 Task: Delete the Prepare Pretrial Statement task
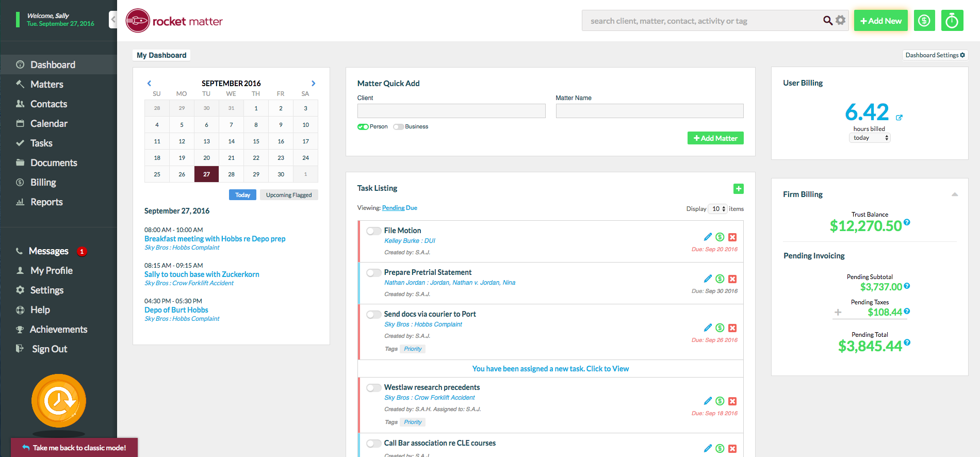732,279
